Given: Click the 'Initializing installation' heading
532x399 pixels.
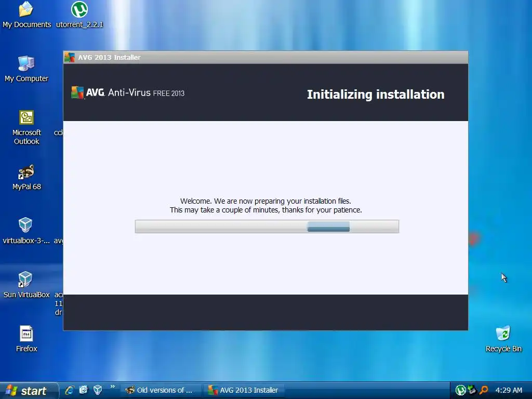Looking at the screenshot, I should [x=376, y=95].
